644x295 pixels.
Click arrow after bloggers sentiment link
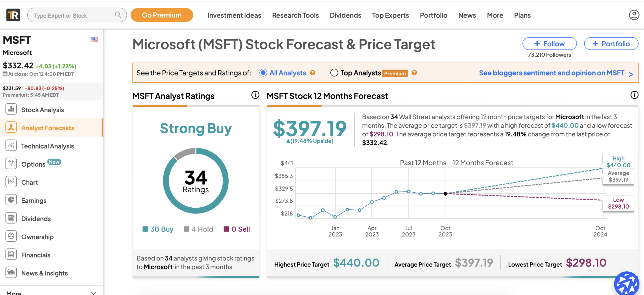631,74
